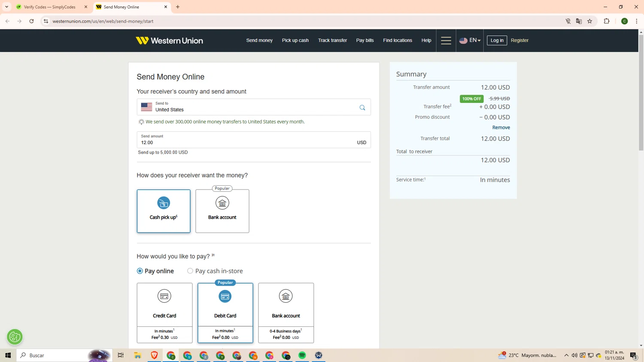Open the Send money menu item
This screenshot has height=362, width=644.
pos(259,40)
